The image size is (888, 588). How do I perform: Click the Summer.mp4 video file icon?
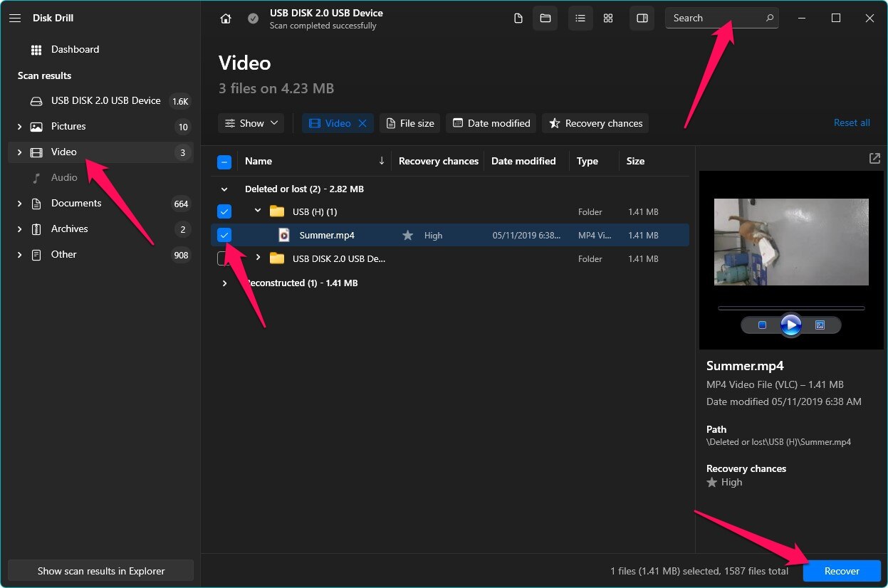tap(284, 236)
